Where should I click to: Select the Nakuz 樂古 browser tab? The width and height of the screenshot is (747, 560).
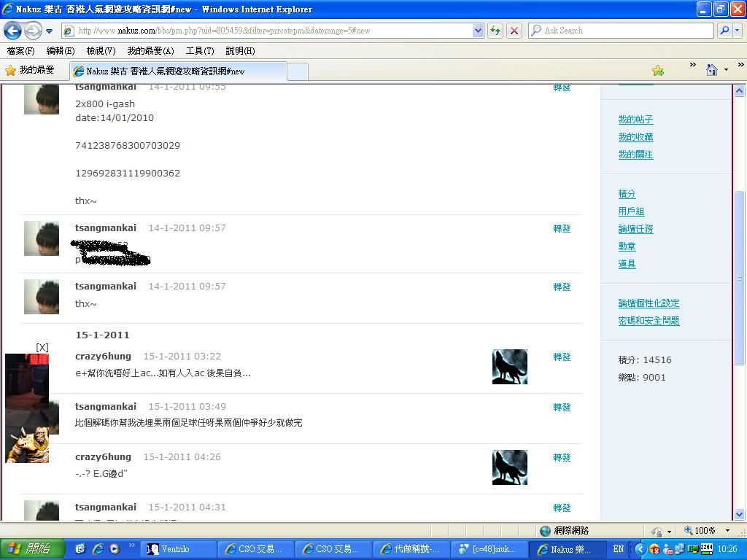[178, 71]
